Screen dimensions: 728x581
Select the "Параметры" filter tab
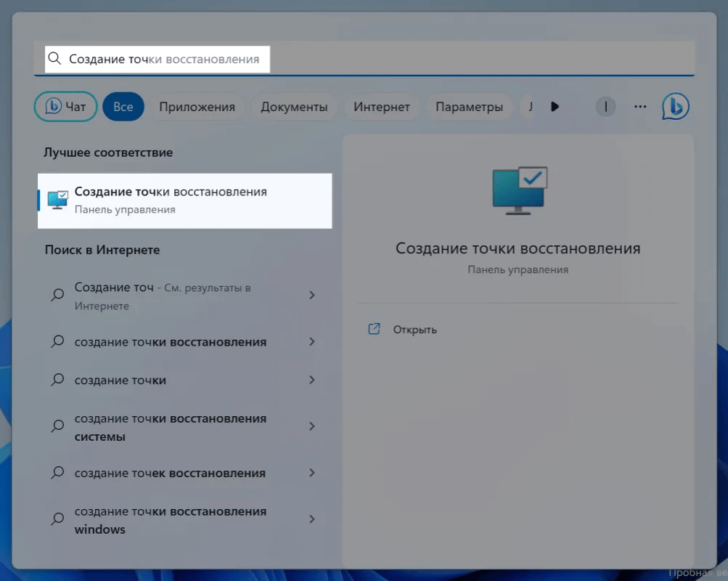(x=469, y=107)
